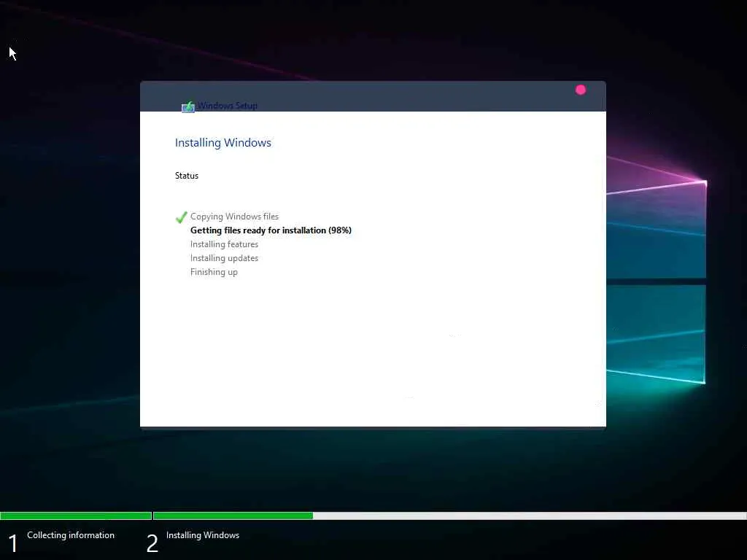Viewport: 747px width, 560px height.
Task: Click the Windows Setup icon in title bar
Action: pyautogui.click(x=188, y=107)
